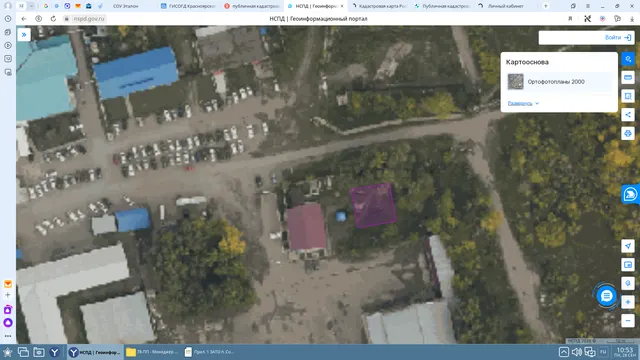Expand the left sidebar with double-chevron button

(x=24, y=35)
